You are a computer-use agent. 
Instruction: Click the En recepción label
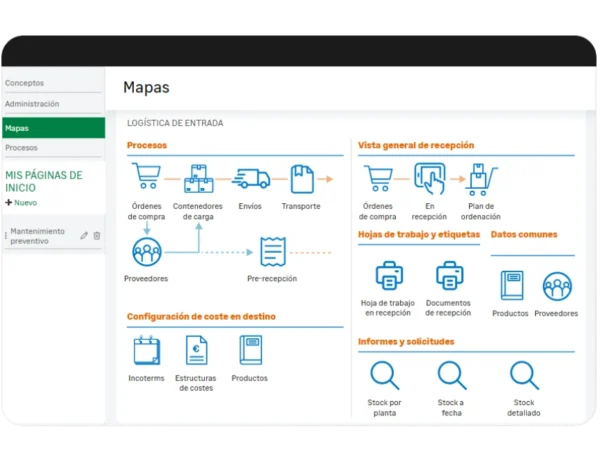click(429, 211)
